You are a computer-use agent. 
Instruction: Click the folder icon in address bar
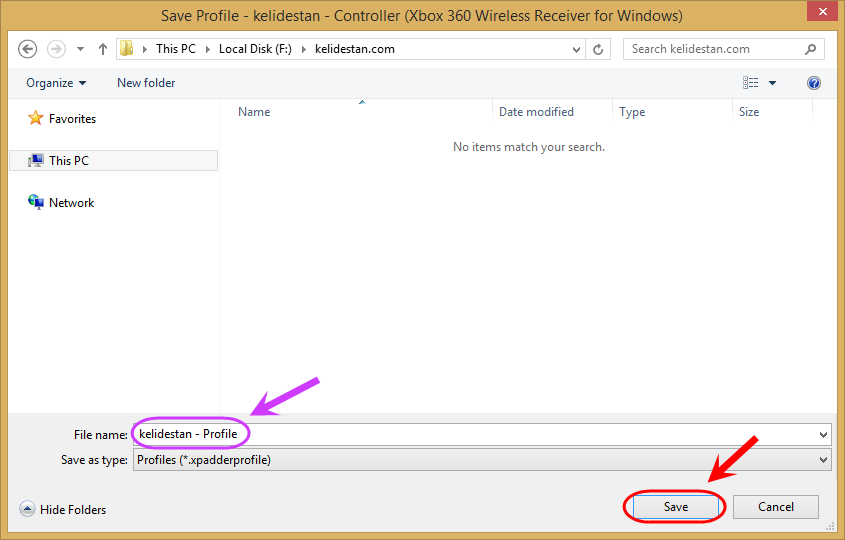coord(127,49)
